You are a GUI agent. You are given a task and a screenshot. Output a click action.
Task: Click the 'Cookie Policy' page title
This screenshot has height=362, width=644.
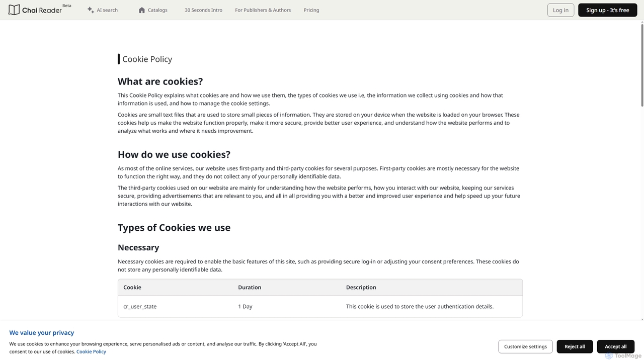tap(147, 59)
